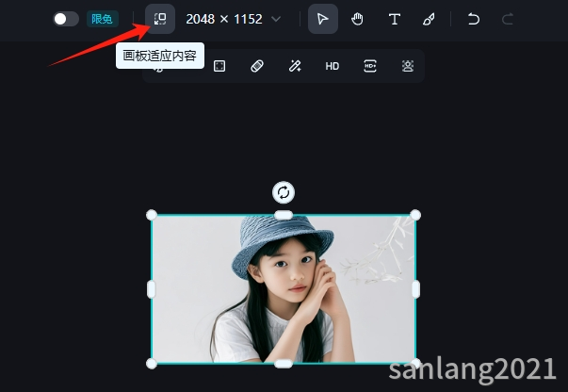This screenshot has width=568, height=392.
Task: Open the 2048 × 1152 canvas size dropdown
Action: (234, 19)
